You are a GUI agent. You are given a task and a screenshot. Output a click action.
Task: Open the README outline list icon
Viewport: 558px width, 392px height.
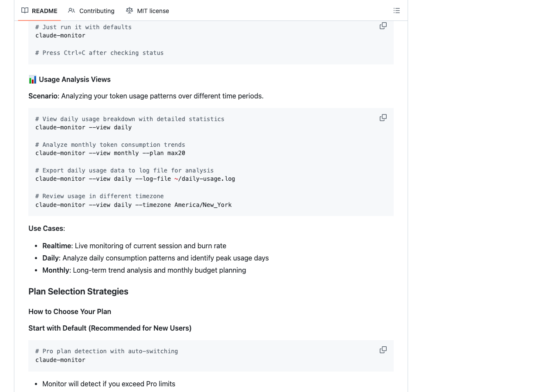(397, 10)
